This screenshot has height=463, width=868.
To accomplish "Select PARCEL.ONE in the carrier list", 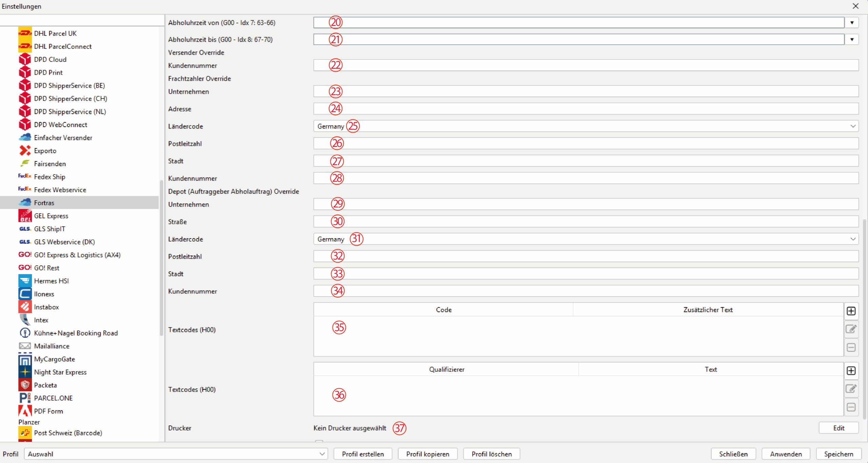I will tap(53, 398).
